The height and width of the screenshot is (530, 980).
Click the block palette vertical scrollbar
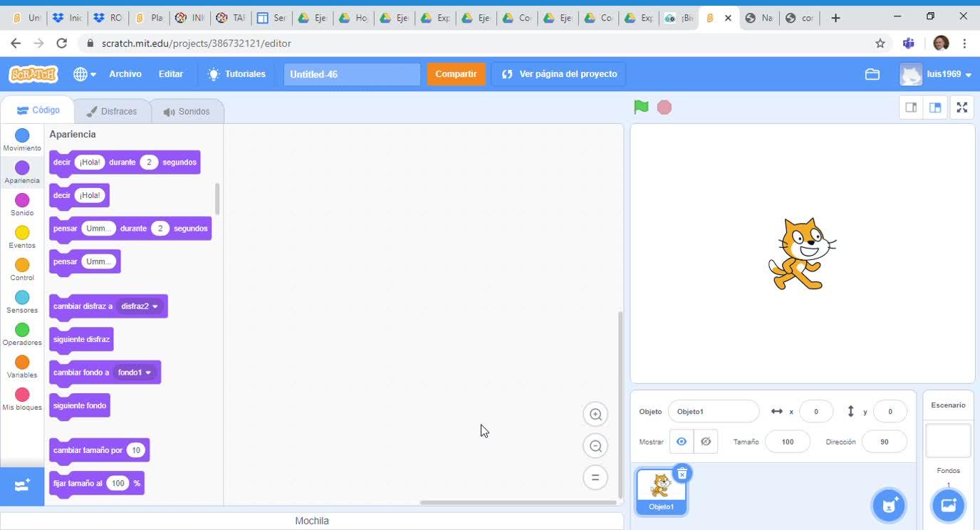tap(217, 199)
